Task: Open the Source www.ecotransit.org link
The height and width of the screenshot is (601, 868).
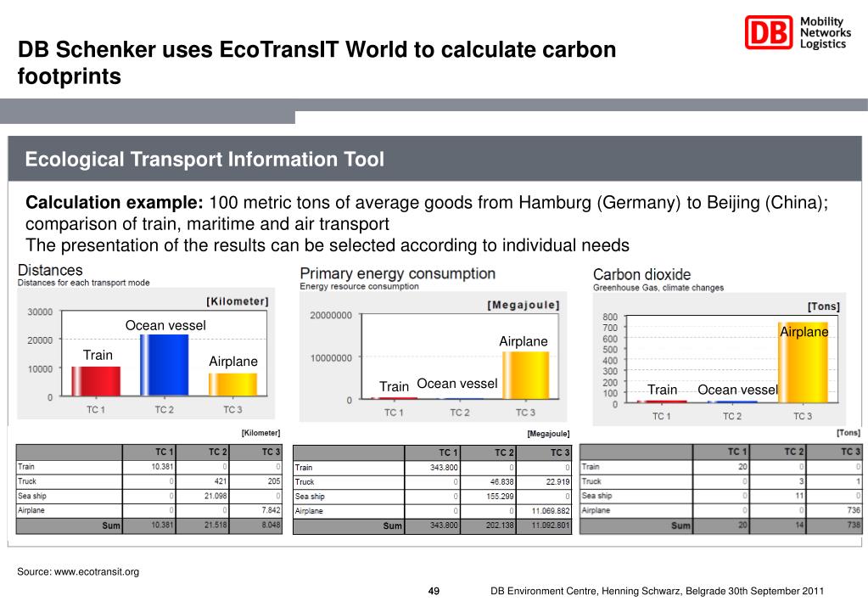Action: pos(78,571)
